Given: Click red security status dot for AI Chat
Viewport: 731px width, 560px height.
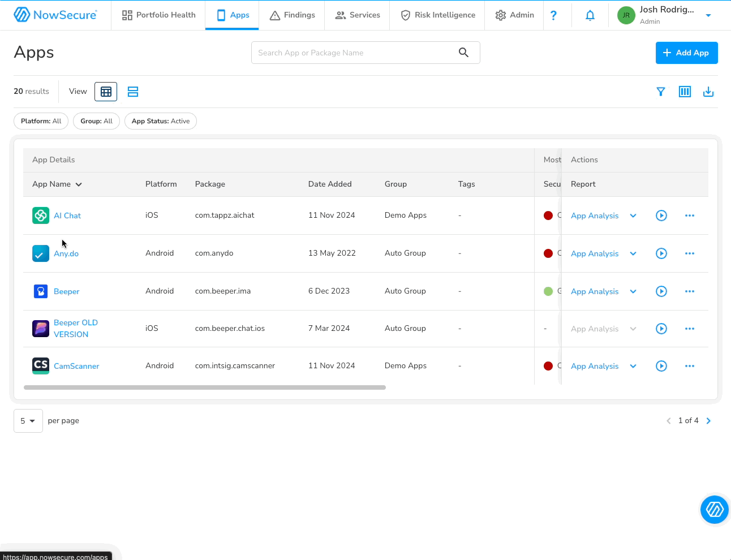Looking at the screenshot, I should coord(548,216).
